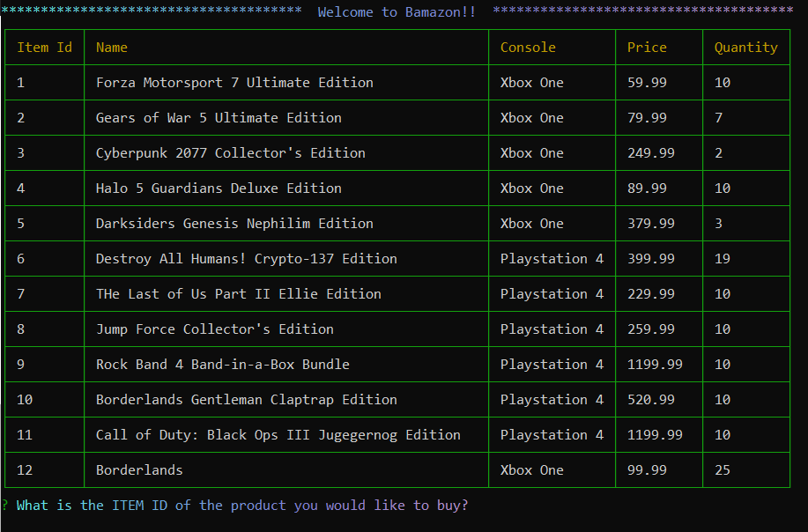The image size is (808, 532).
Task: Click price 379.99 for Darksiders Genesis
Action: tap(651, 224)
